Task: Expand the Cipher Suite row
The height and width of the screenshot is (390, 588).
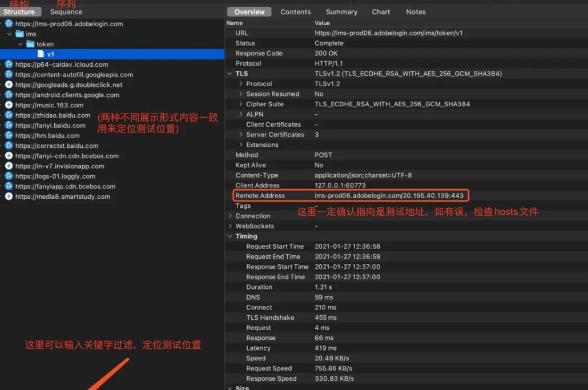Action: 241,104
